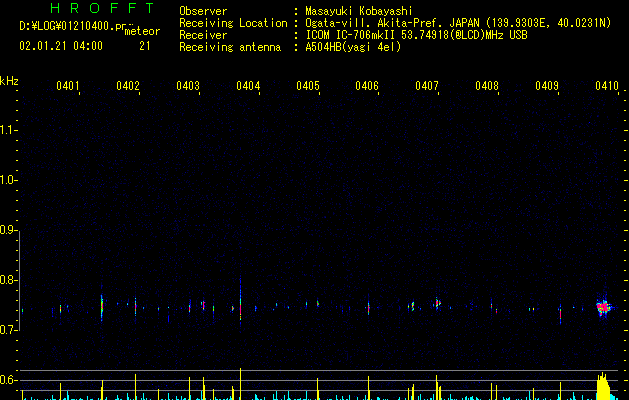Click the A504HB(yagi 4el) antenna text
The width and height of the screenshot is (629, 400).
point(353,47)
